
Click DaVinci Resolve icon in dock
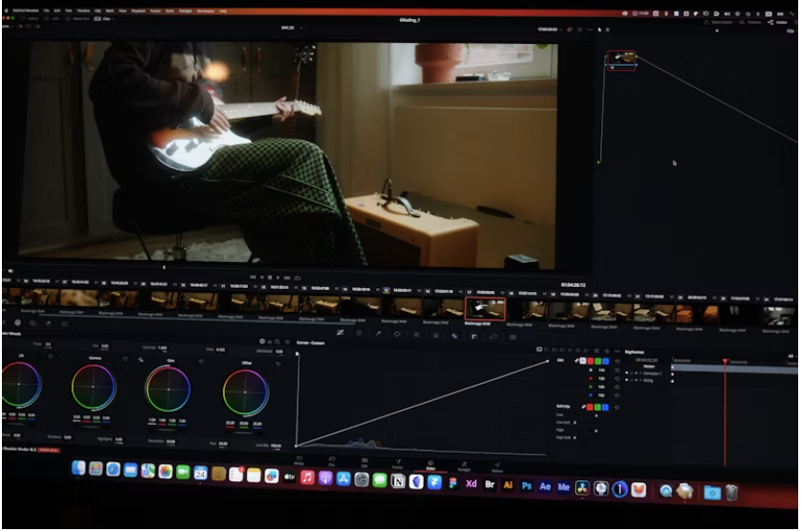[582, 488]
